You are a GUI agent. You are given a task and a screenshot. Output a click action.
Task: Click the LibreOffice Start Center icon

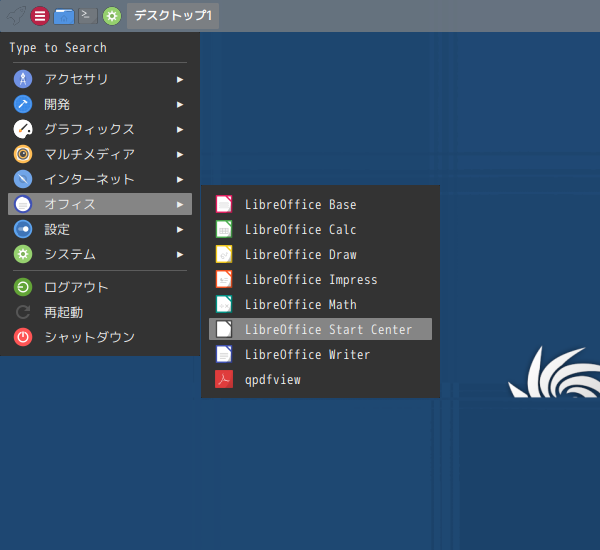(x=224, y=329)
